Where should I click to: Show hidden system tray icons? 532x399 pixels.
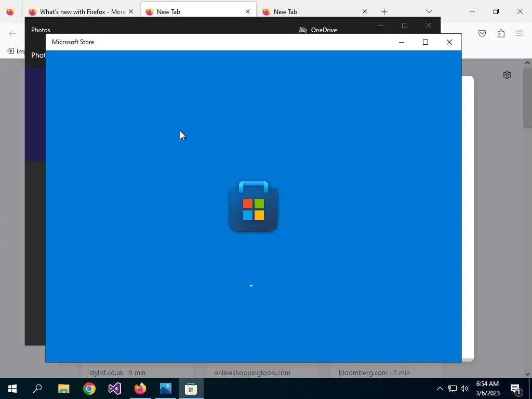click(x=440, y=389)
